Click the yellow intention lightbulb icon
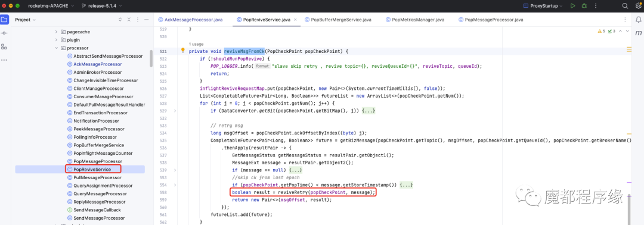Screen dimensions: 644x225 coord(183,51)
